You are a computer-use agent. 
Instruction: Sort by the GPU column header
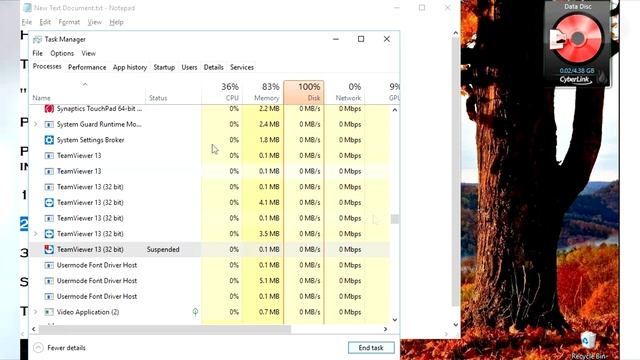pos(382,92)
